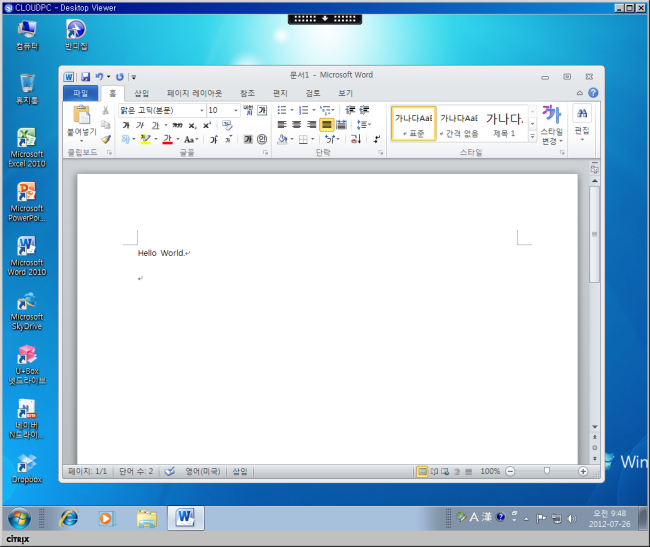Click the Save icon in quick access toolbar
This screenshot has height=547, width=650.
click(85, 77)
